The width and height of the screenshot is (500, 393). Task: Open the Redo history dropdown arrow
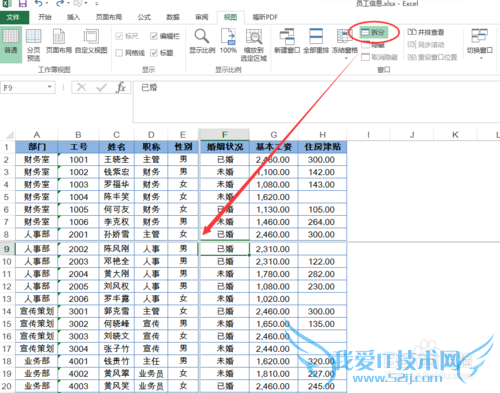[68, 4]
